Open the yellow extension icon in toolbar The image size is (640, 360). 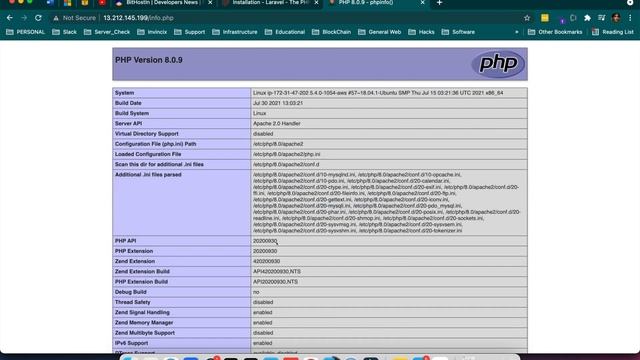pos(544,18)
